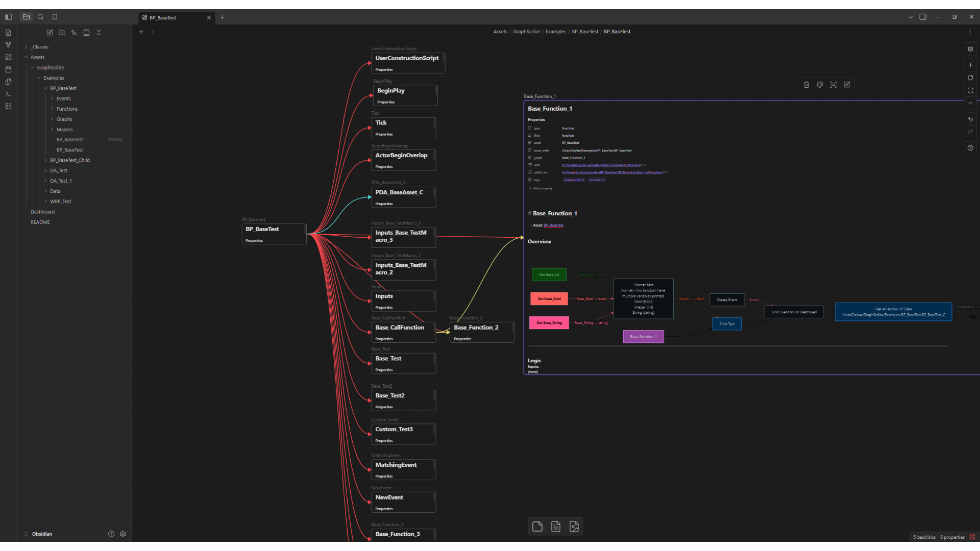This screenshot has width=980, height=551.
Task: Open the search magnifier in sidebar header
Action: [41, 17]
